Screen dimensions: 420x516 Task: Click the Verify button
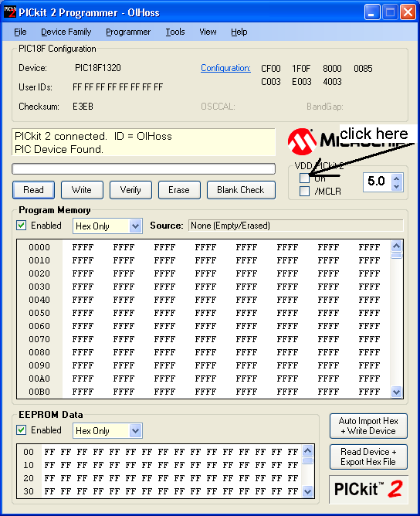(x=130, y=190)
